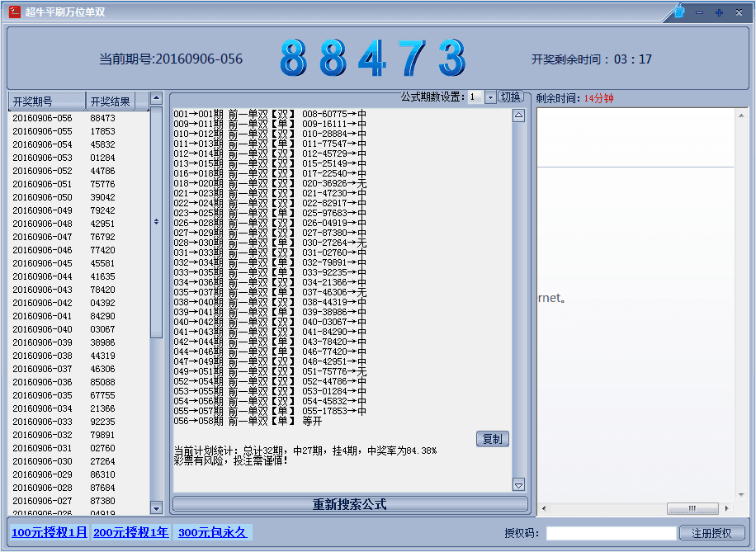Image resolution: width=756 pixels, height=552 pixels.
Task: Click the 切换 button
Action: 511,97
